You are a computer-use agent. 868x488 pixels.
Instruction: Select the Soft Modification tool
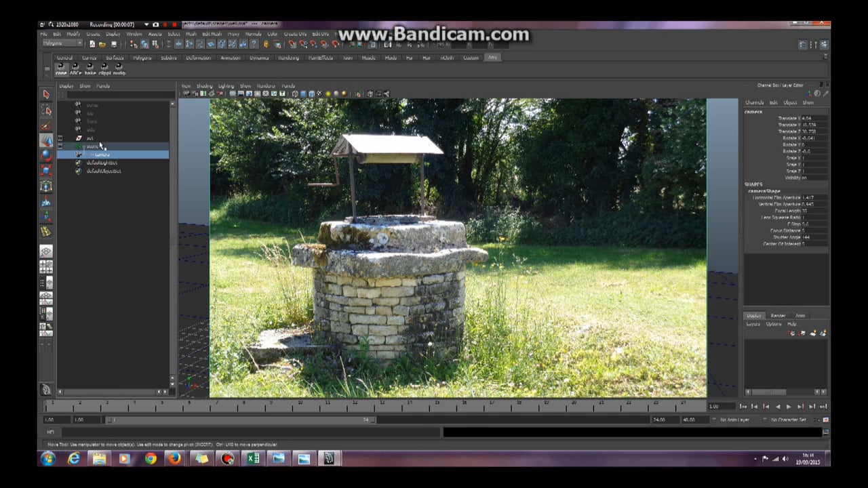pos(46,201)
